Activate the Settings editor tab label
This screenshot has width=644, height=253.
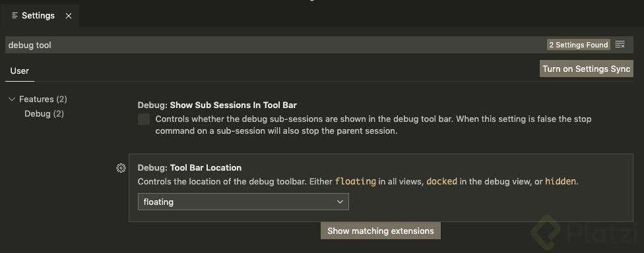point(38,16)
